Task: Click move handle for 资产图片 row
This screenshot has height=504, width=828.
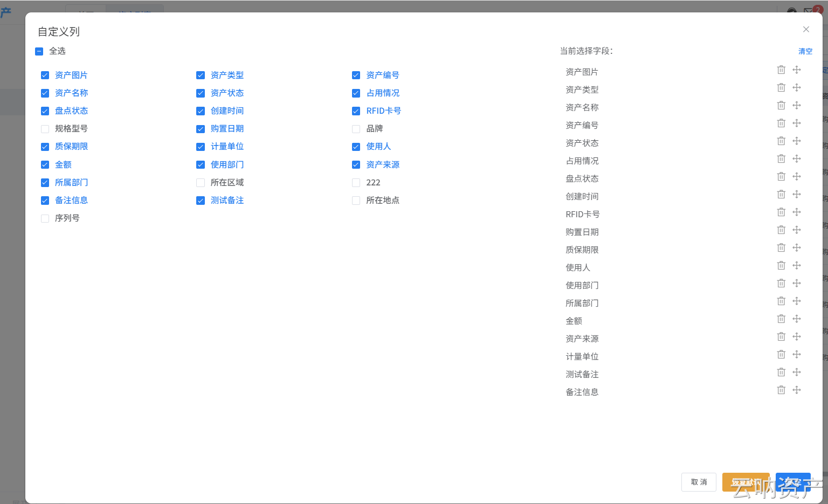Action: tap(797, 70)
